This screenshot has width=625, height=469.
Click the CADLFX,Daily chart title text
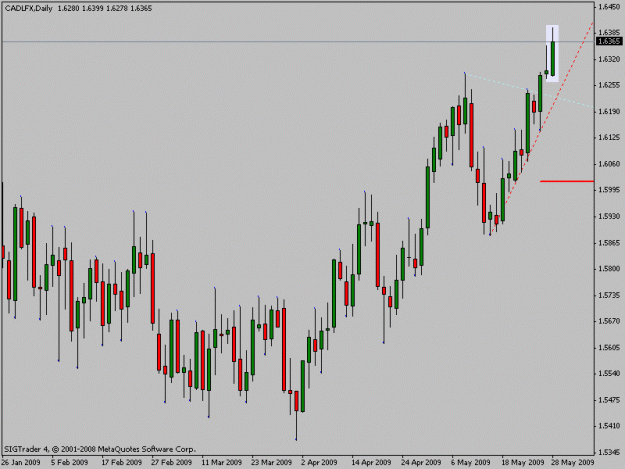(29, 8)
